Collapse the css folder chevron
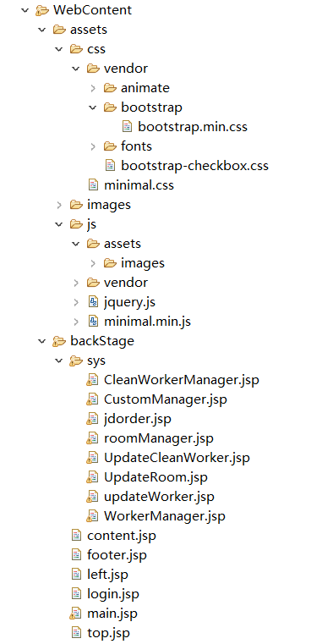Viewport: 311px width, 644px height. tap(59, 49)
